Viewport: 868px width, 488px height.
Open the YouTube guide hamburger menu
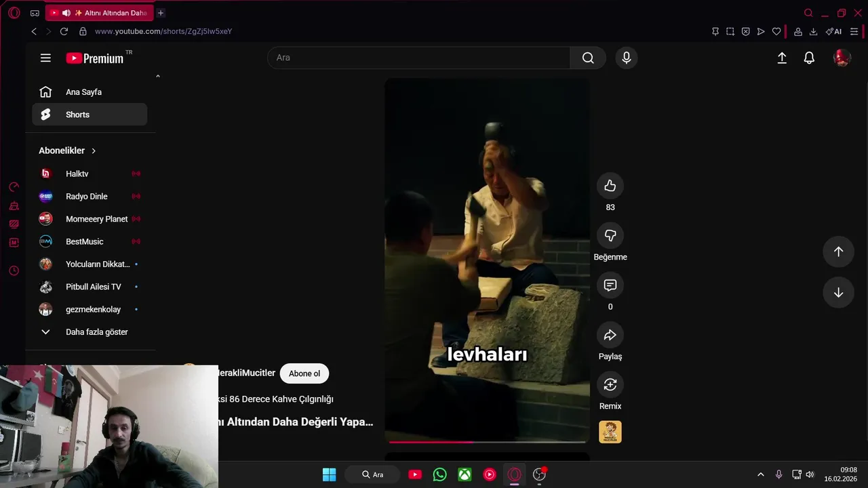tap(45, 58)
